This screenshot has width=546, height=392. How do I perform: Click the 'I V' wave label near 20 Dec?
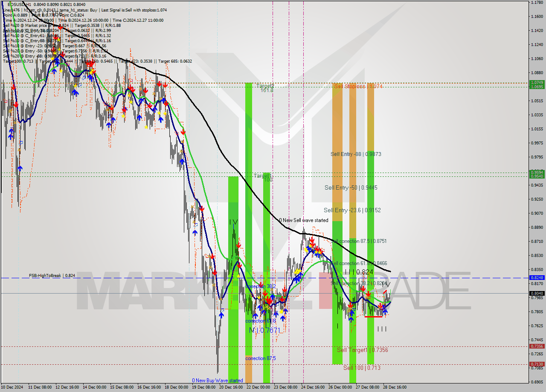(x=233, y=222)
